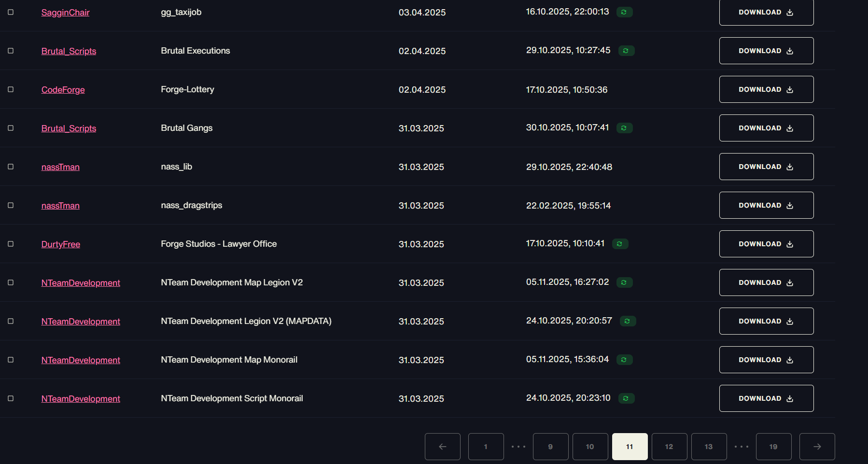Open NTeamDevelopment link for Script Monorail
The height and width of the screenshot is (464, 868).
tap(81, 399)
